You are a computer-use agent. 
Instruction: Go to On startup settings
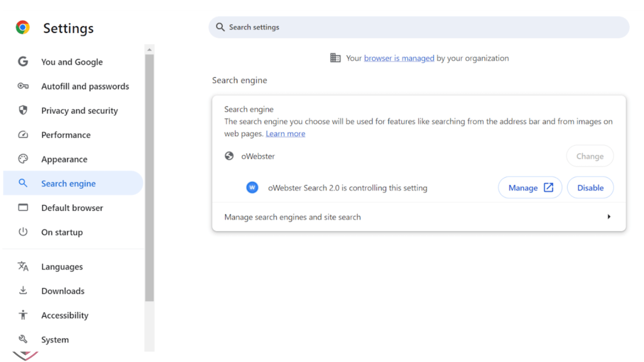click(x=72, y=232)
